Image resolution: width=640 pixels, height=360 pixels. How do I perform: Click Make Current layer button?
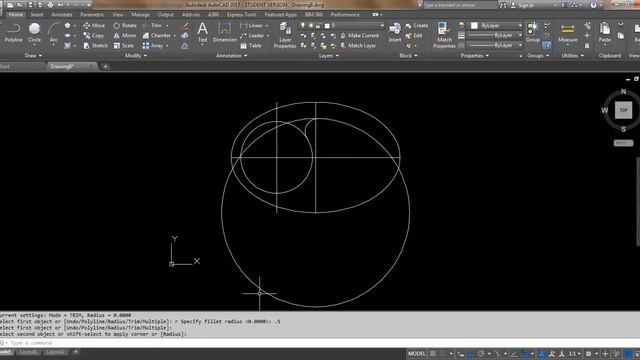[360, 36]
